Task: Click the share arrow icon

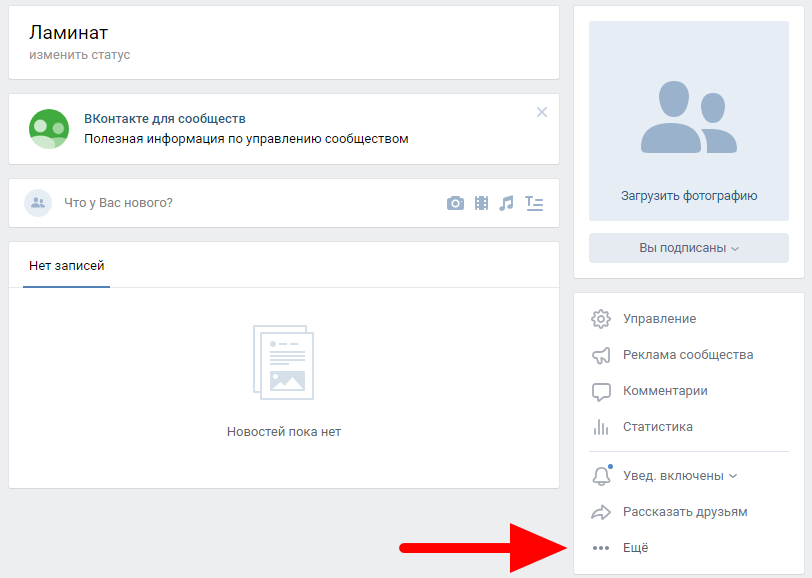Action: click(x=601, y=512)
